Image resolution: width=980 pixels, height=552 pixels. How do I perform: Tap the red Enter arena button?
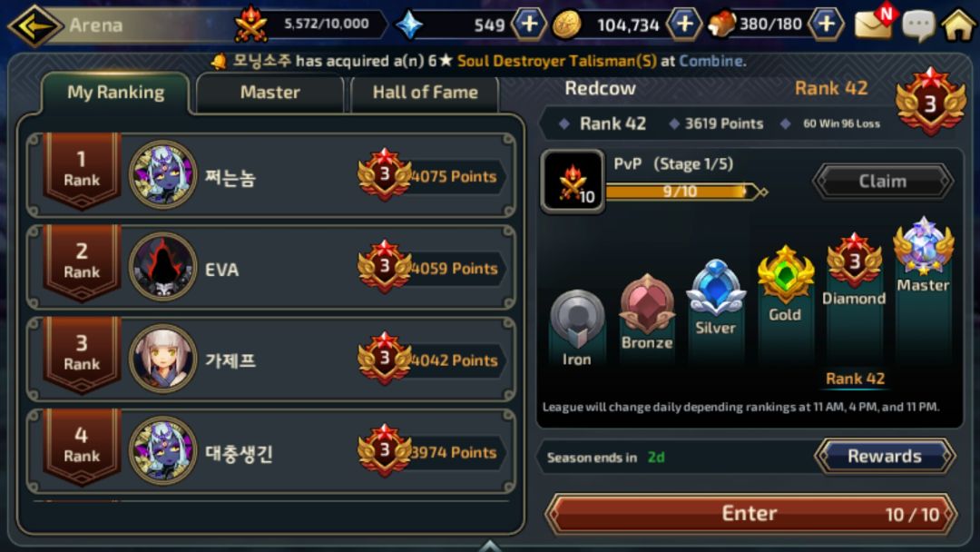[750, 513]
